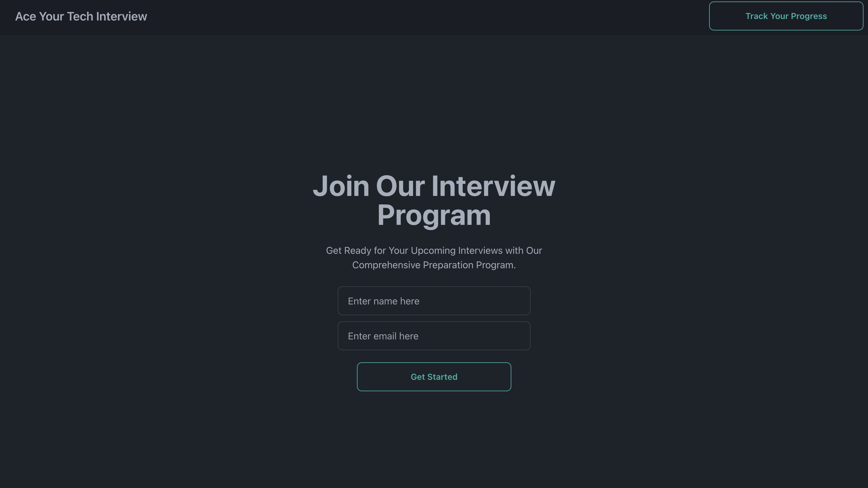Click the email placeholder text
The height and width of the screenshot is (488, 868).
(383, 336)
